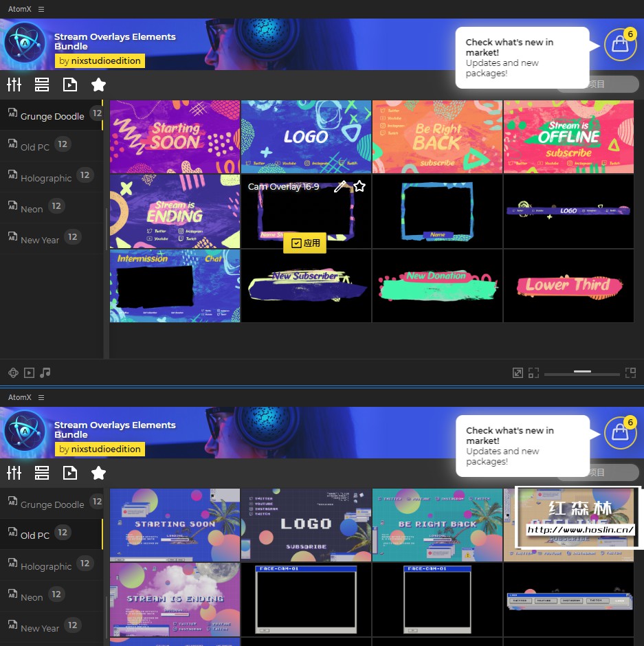Viewport: 644px width, 646px height.
Task: Click the expand-arrow icon left of the size slider
Action: click(x=518, y=373)
